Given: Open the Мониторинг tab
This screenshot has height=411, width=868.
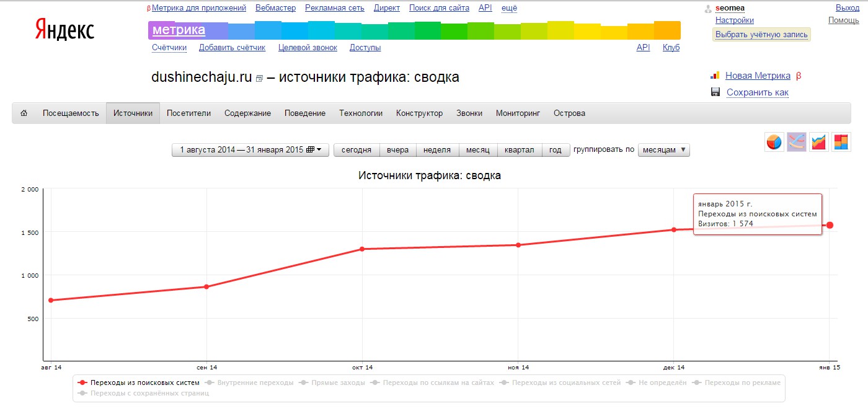Looking at the screenshot, I should point(518,113).
